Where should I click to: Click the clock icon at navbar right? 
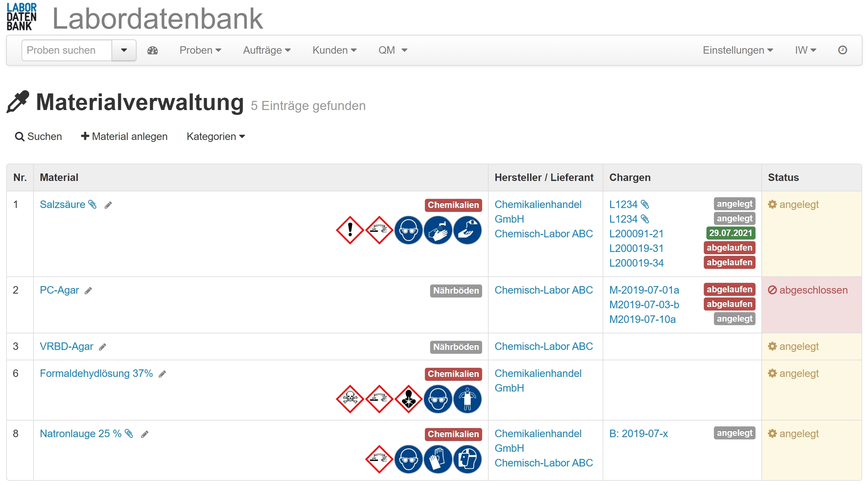(842, 50)
